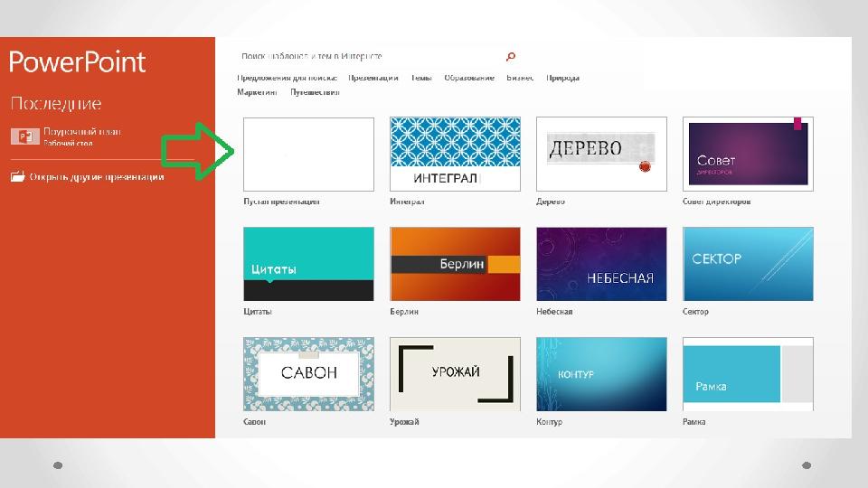Choose the Цитаты template thumbnail
Viewport: 868px width, 488px height.
308,264
